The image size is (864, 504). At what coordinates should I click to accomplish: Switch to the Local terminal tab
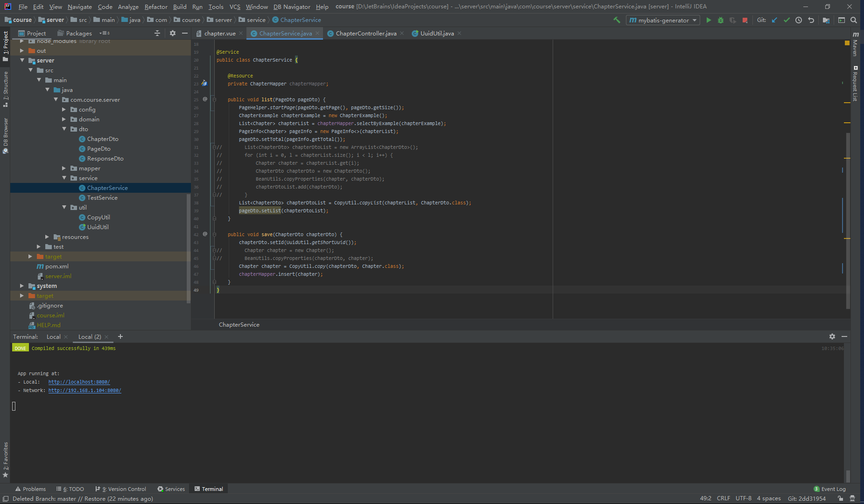[x=53, y=336]
